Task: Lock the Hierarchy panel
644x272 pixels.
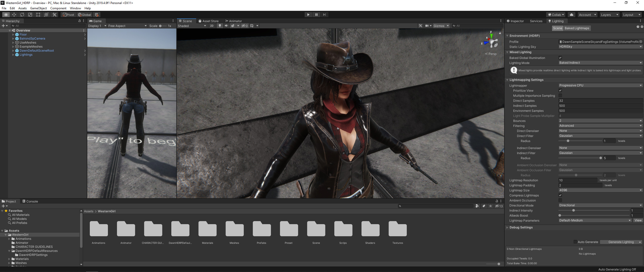Action: click(x=79, y=21)
